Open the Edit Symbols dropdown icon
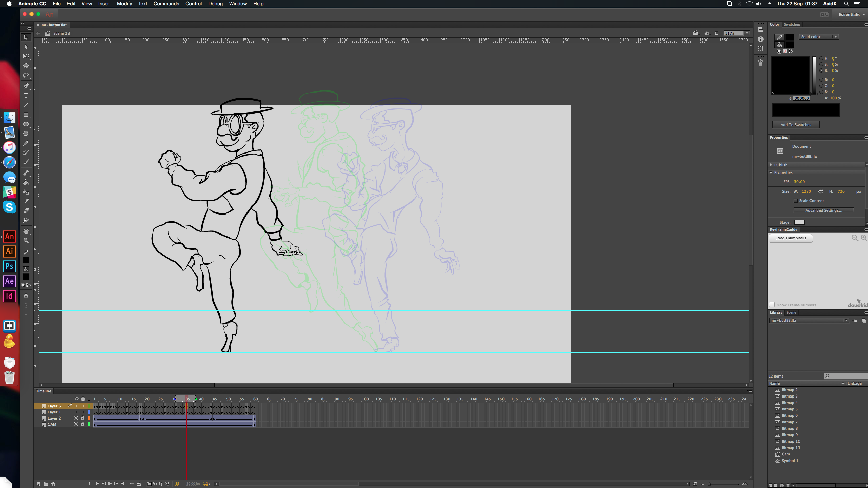The width and height of the screenshot is (868, 488). point(707,33)
